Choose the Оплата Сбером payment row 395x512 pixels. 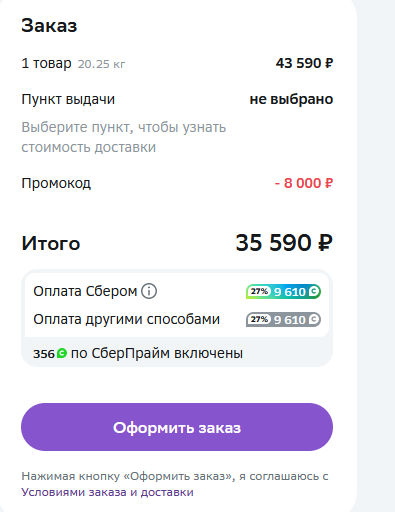[x=177, y=291]
